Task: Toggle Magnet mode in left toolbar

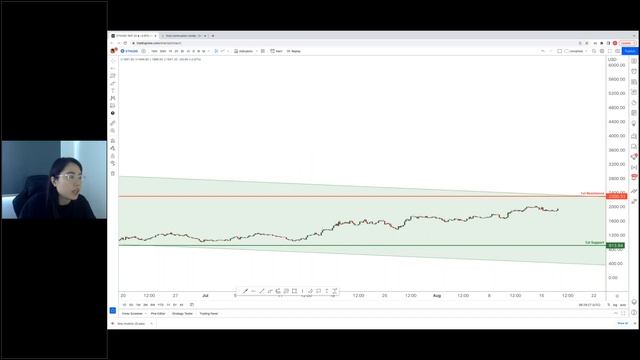Action: [113, 140]
